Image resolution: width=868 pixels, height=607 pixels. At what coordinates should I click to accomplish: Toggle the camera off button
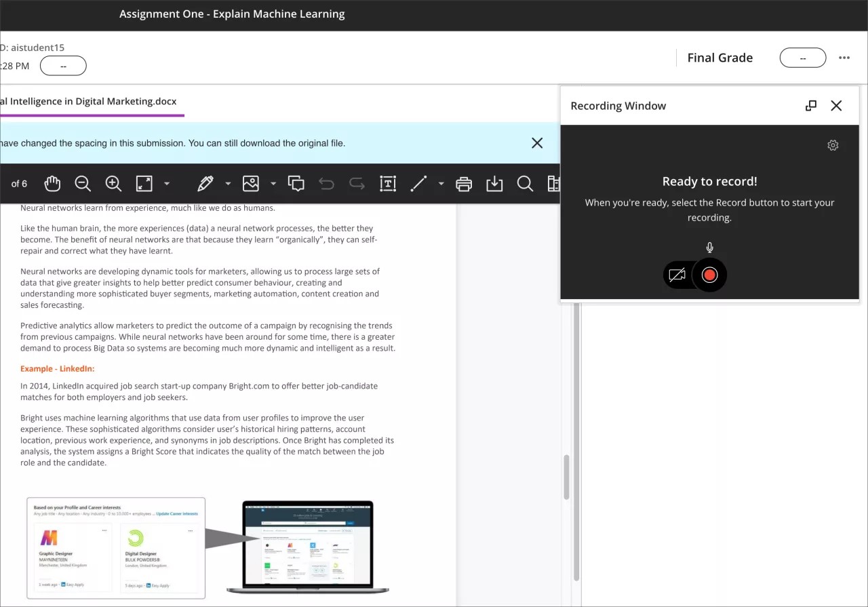click(677, 275)
